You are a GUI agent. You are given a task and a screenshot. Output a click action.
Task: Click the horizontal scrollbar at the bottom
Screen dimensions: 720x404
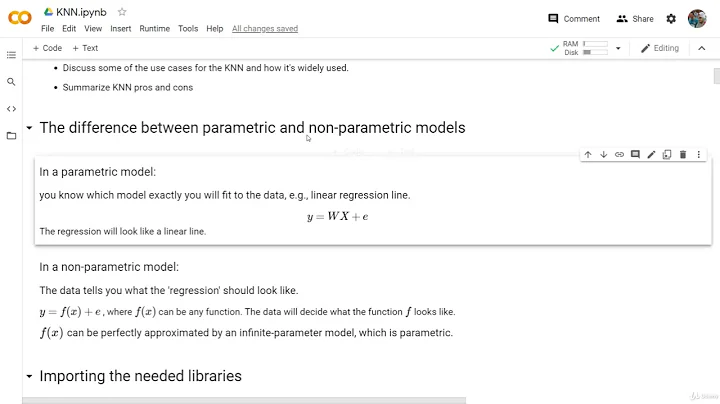244,401
